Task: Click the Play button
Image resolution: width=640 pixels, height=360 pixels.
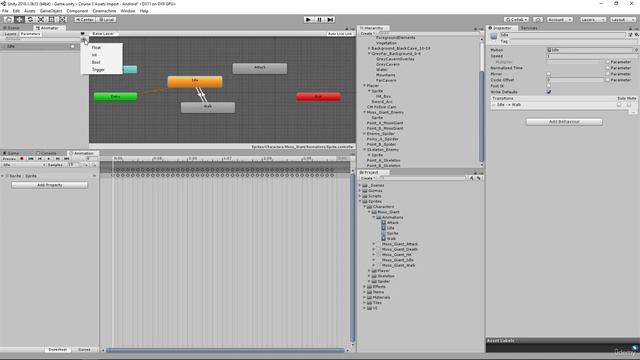Action: 309,19
